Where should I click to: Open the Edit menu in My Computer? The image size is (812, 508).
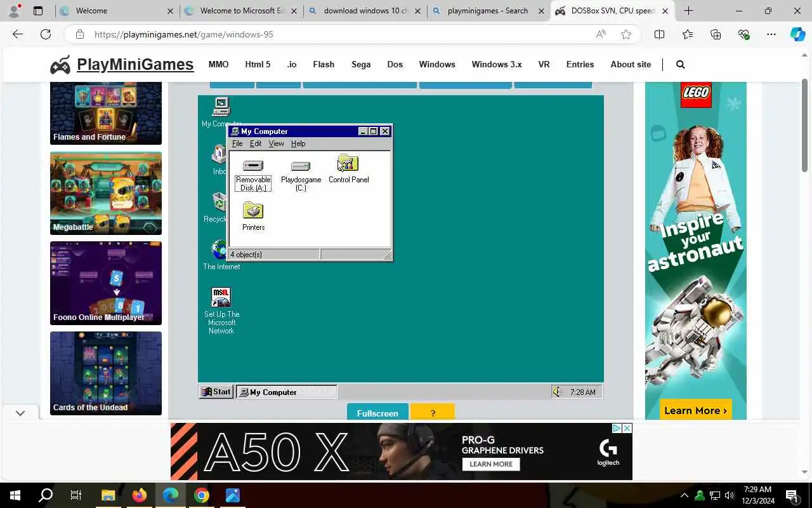[256, 144]
